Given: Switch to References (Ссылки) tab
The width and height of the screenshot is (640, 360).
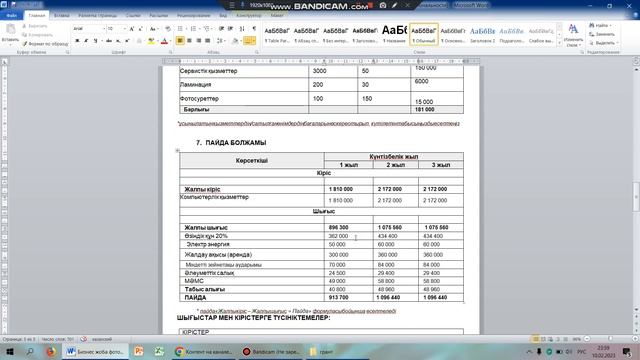Looking at the screenshot, I should pos(133,16).
